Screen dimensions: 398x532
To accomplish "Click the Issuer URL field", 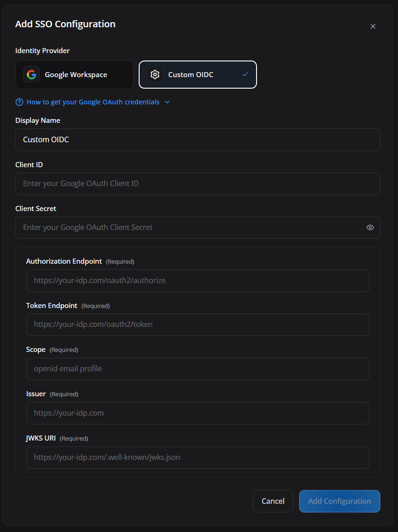I will (x=198, y=413).
